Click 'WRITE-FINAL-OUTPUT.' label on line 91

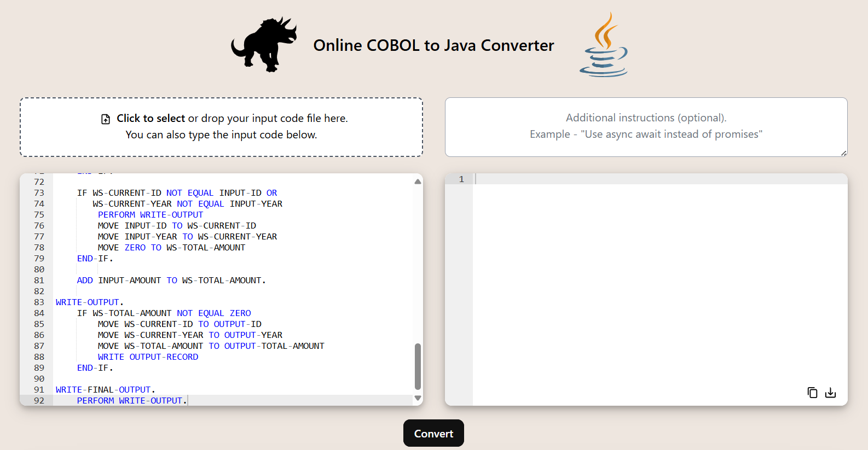point(106,390)
